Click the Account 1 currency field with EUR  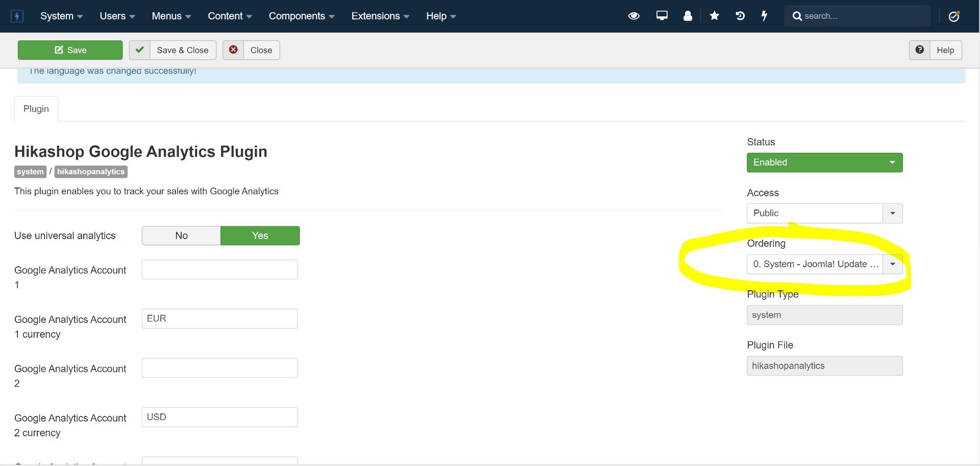(x=219, y=318)
